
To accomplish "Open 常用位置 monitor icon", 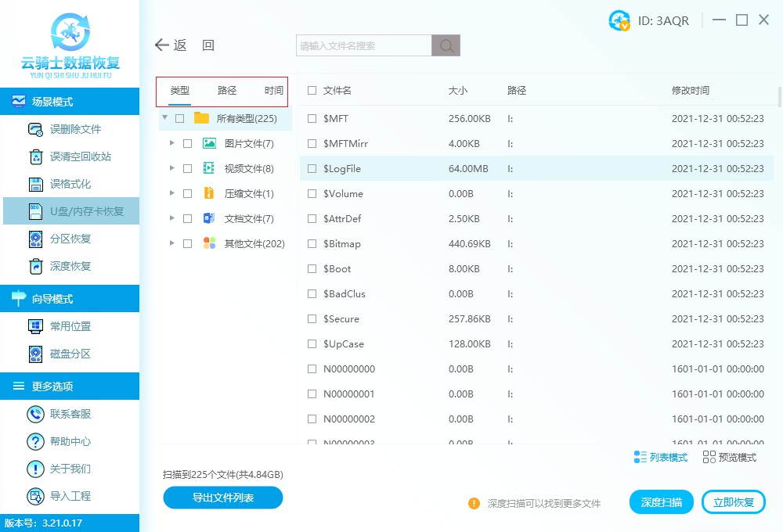I will coord(35,326).
